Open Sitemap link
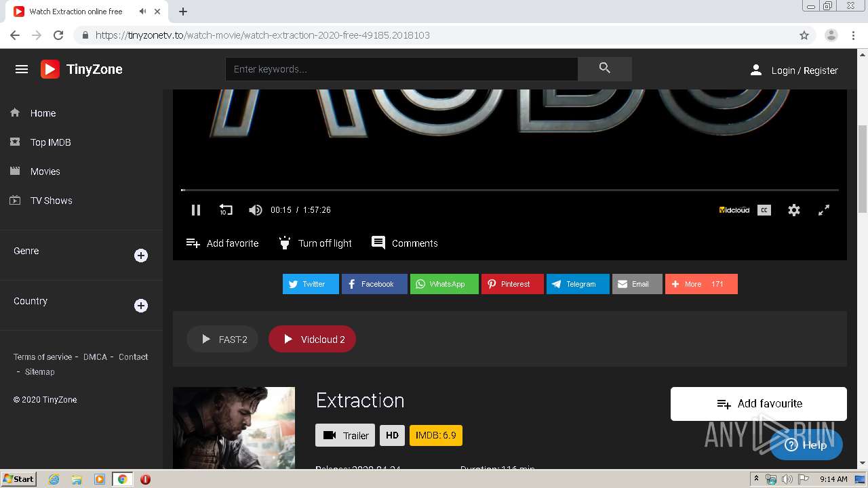868x488 pixels. click(39, 371)
